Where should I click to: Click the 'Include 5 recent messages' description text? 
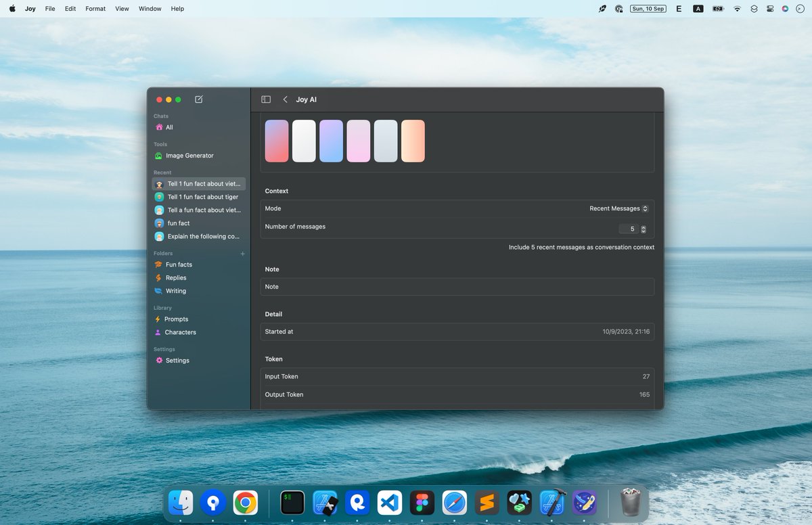click(x=581, y=248)
